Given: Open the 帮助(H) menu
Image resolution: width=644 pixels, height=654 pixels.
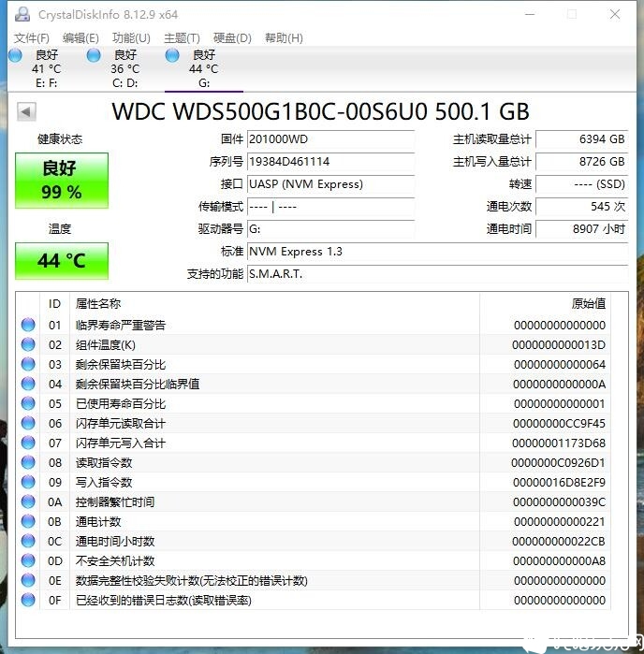Looking at the screenshot, I should tap(284, 38).
